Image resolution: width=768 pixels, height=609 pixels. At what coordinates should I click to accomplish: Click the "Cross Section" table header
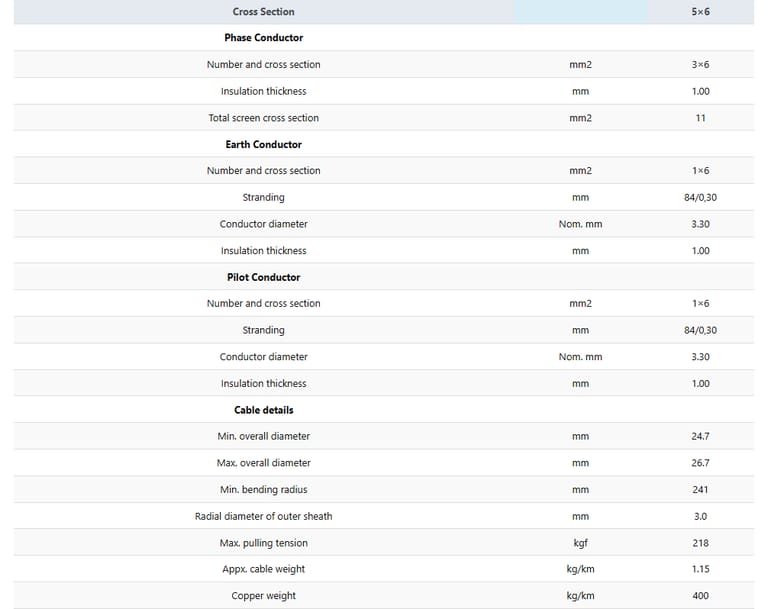point(263,12)
